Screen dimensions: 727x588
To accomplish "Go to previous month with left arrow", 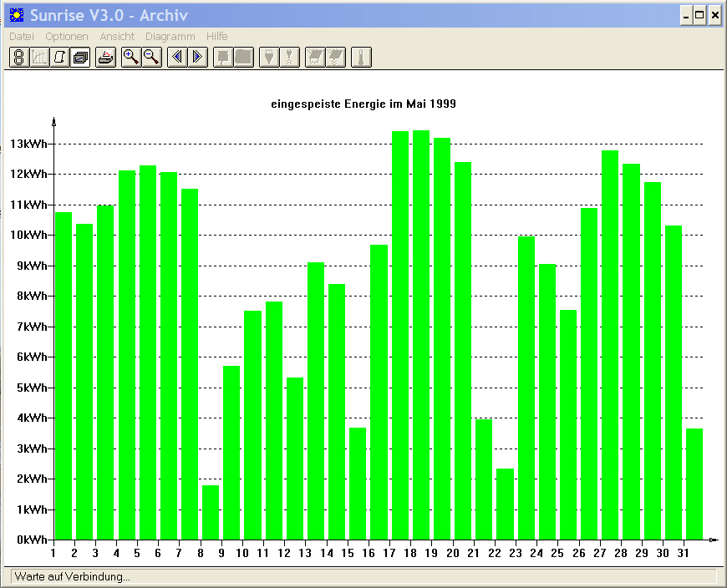I will point(177,58).
